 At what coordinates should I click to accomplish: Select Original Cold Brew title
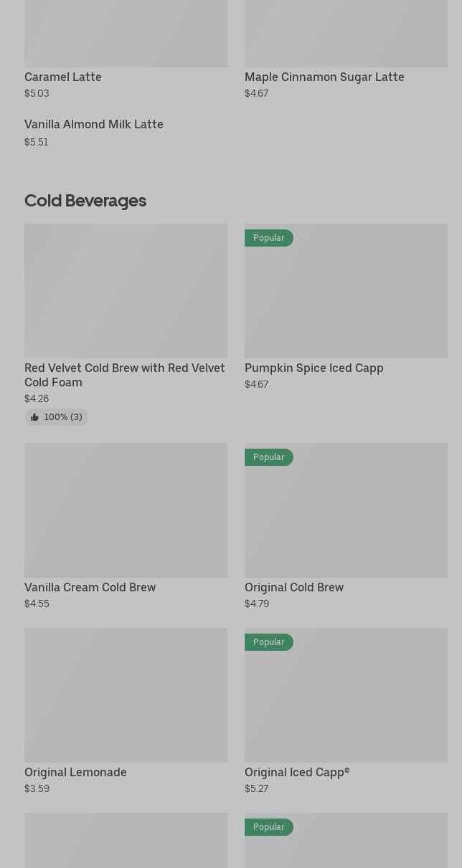(x=294, y=587)
